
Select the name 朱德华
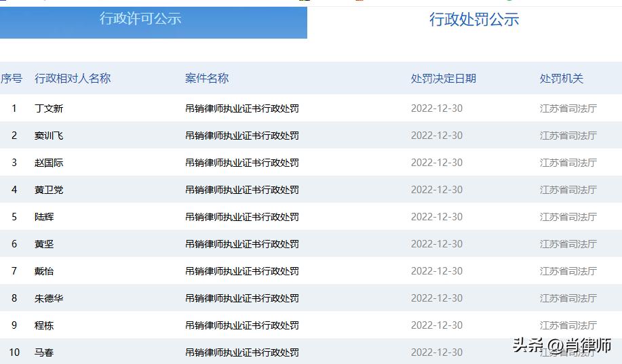[x=49, y=298]
